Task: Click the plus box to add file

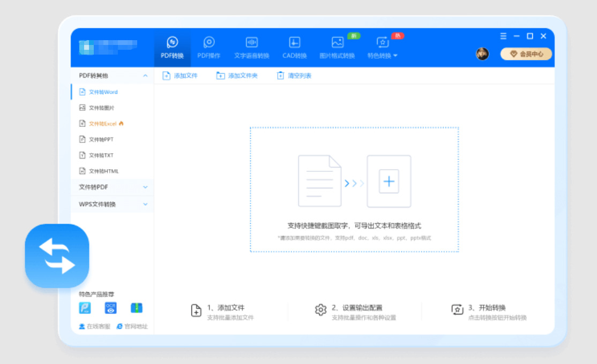Action: point(389,181)
